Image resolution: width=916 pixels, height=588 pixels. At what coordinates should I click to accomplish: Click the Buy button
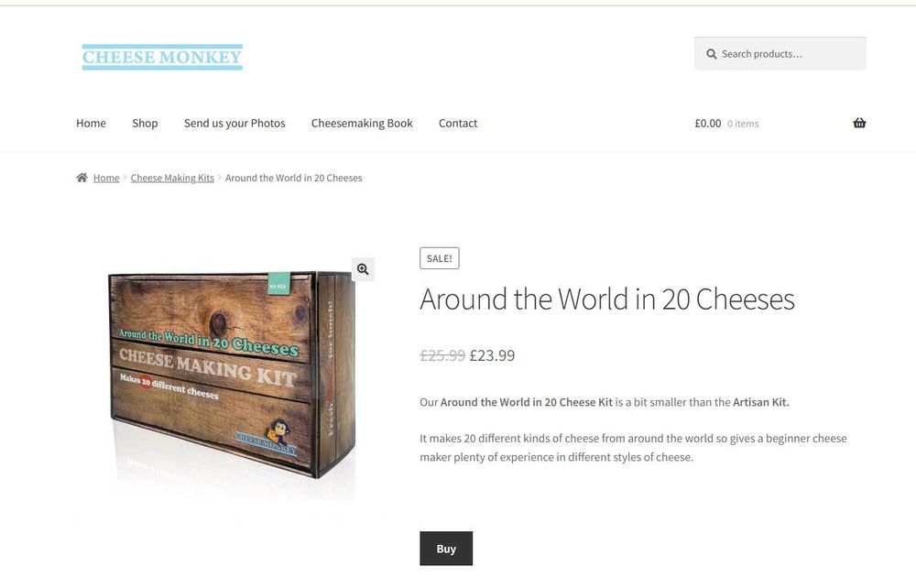[446, 549]
